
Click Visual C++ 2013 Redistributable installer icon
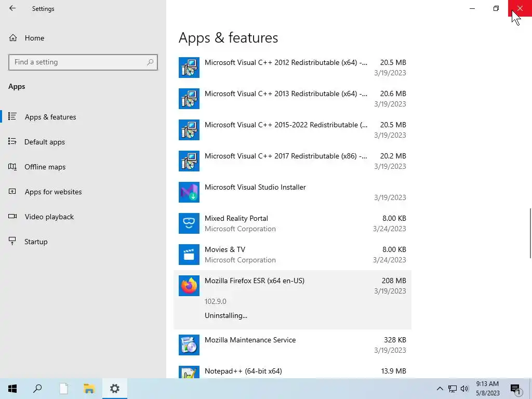point(189,99)
